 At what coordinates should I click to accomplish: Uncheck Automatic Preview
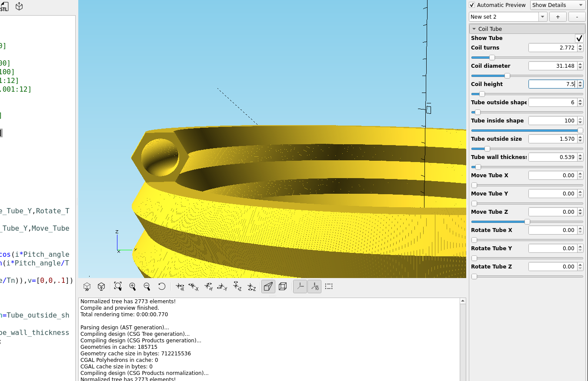pos(471,5)
